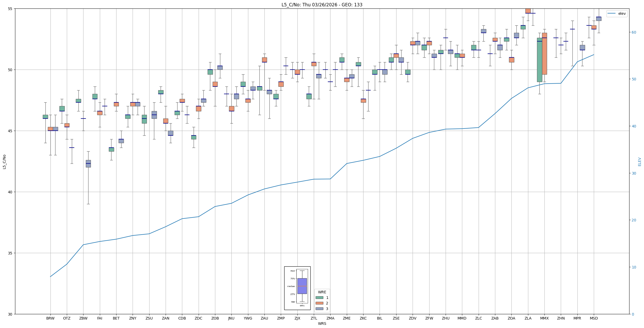Viewport: 644px width, 328px height.
Task: Click the ZKC station tick label
Action: point(363,318)
